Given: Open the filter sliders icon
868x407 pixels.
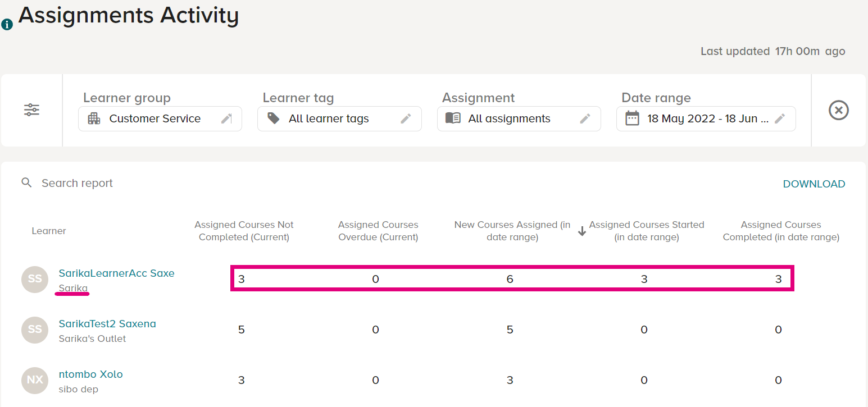Looking at the screenshot, I should (x=31, y=110).
